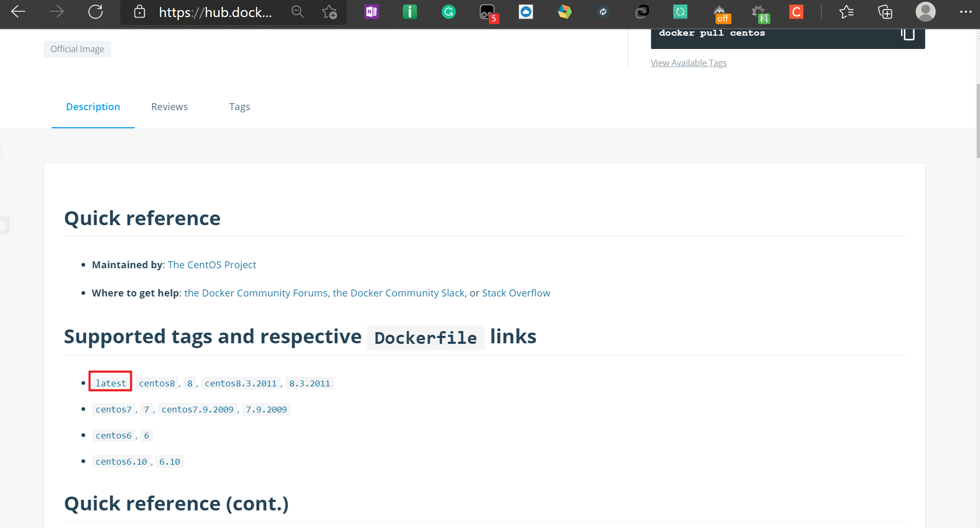Open the zoom magnifier in the address bar
Viewport: 980px width, 528px height.
pyautogui.click(x=298, y=12)
